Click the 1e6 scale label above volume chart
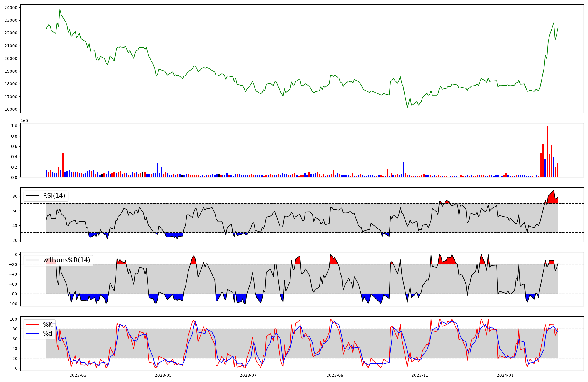The width and height of the screenshot is (588, 382). 24,121
